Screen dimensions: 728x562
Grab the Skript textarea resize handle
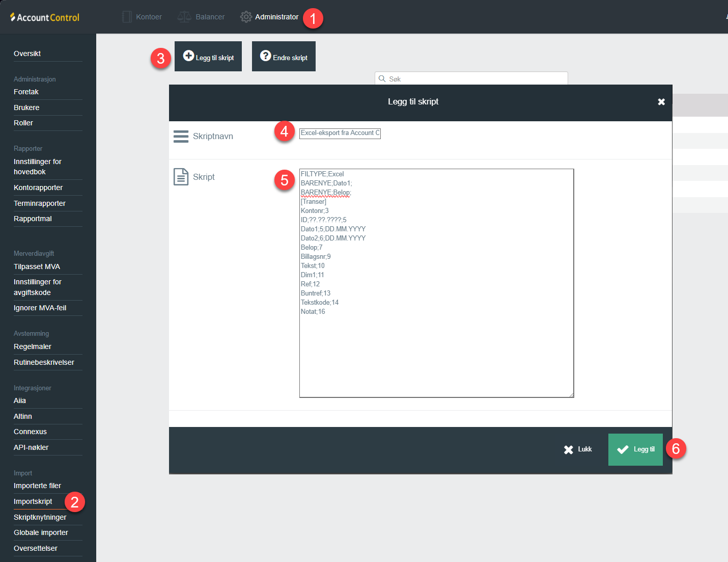click(571, 395)
